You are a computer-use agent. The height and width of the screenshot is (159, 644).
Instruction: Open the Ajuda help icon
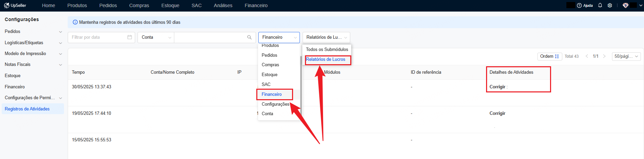coord(579,5)
